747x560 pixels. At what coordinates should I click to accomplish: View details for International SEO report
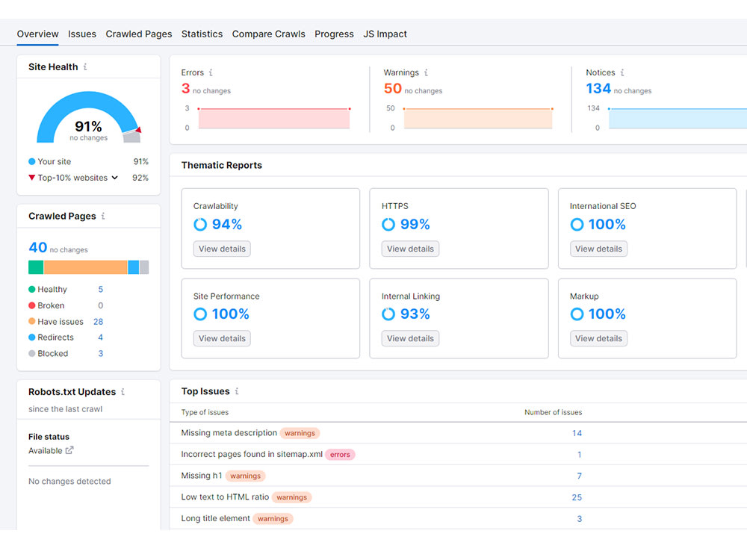pos(598,249)
